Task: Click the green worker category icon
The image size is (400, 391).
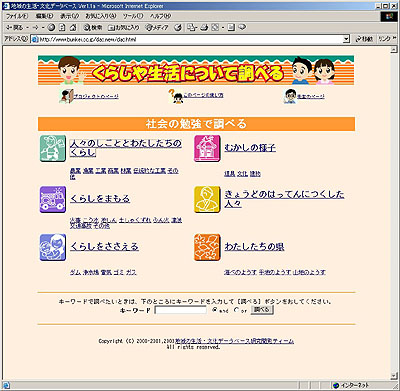Action: (x=53, y=148)
